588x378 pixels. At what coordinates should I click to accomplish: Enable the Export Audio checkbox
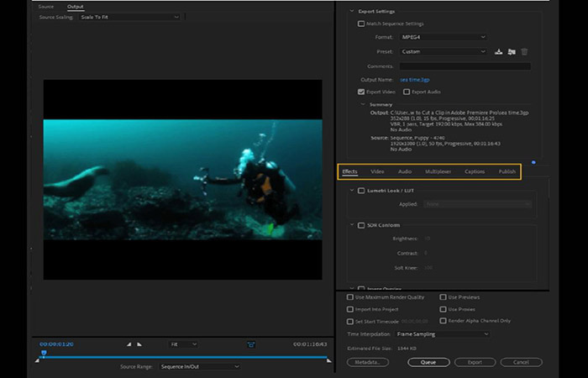407,92
